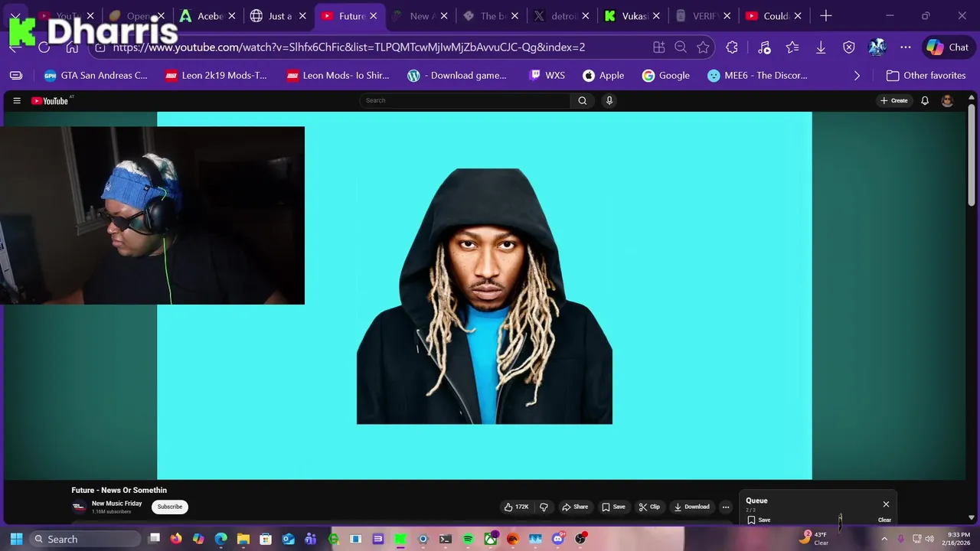Focus the YouTube search field

pos(465,100)
